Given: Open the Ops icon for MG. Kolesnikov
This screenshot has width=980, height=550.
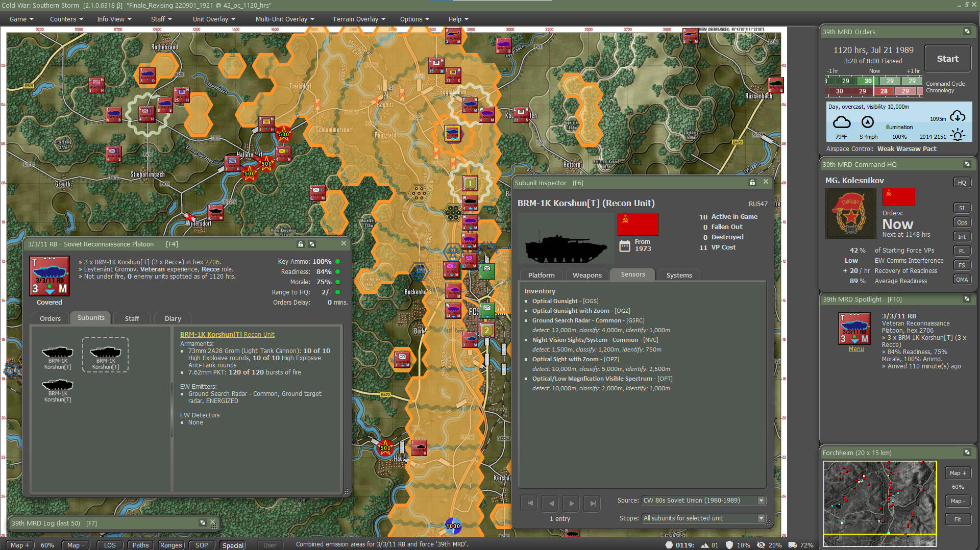Looking at the screenshot, I should (962, 222).
